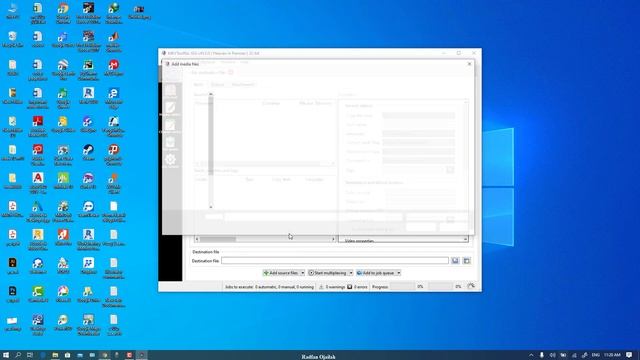The height and width of the screenshot is (360, 640).
Task: Click the volume icon in the system tray
Action: pos(552,355)
